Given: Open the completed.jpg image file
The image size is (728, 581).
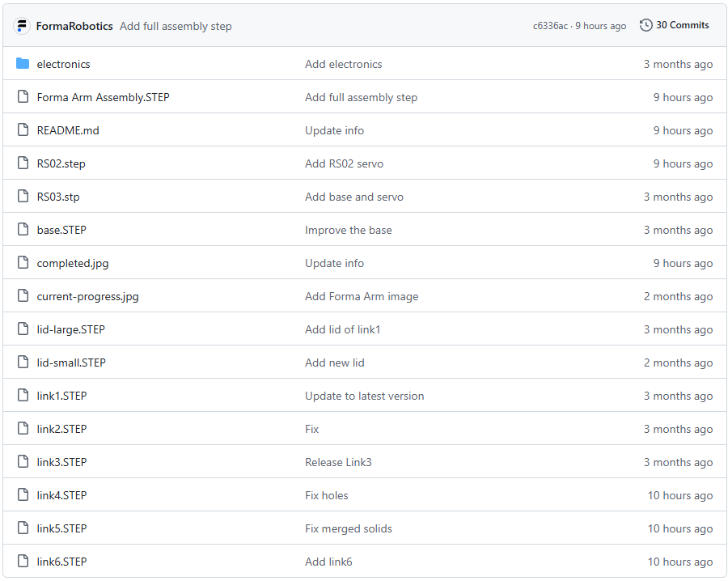Looking at the screenshot, I should (73, 263).
